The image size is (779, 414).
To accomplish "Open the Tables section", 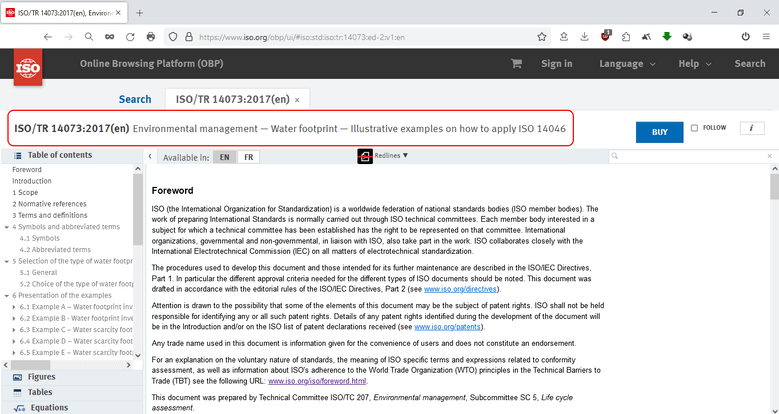I will click(40, 393).
